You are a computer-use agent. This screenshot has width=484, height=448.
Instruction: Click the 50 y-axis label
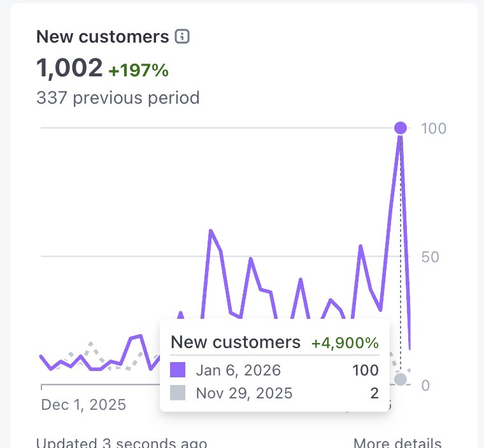(430, 257)
